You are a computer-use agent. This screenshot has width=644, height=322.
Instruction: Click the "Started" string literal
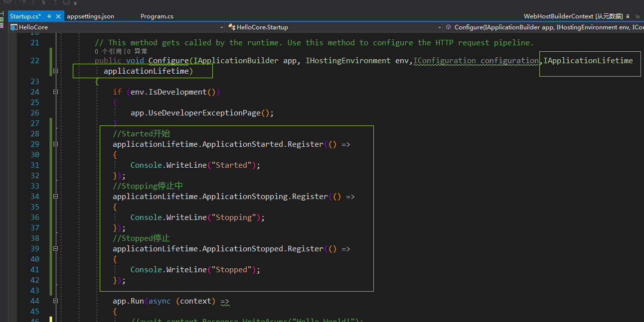pos(231,165)
